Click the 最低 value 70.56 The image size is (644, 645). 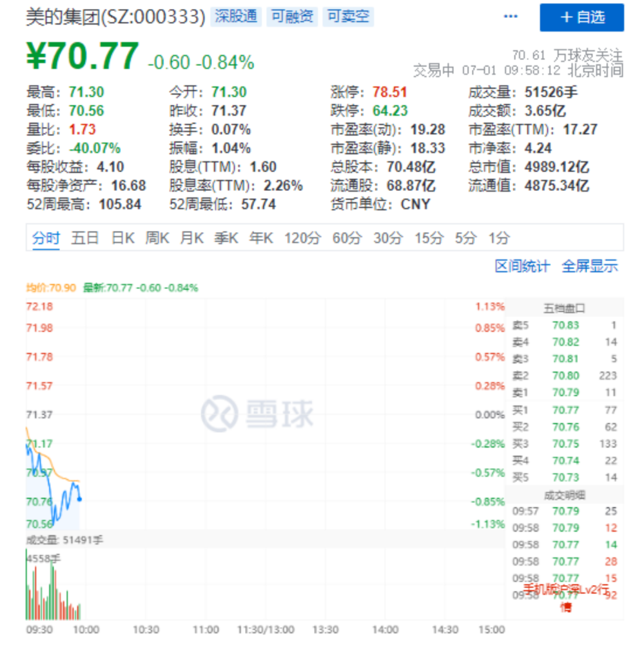(x=86, y=111)
